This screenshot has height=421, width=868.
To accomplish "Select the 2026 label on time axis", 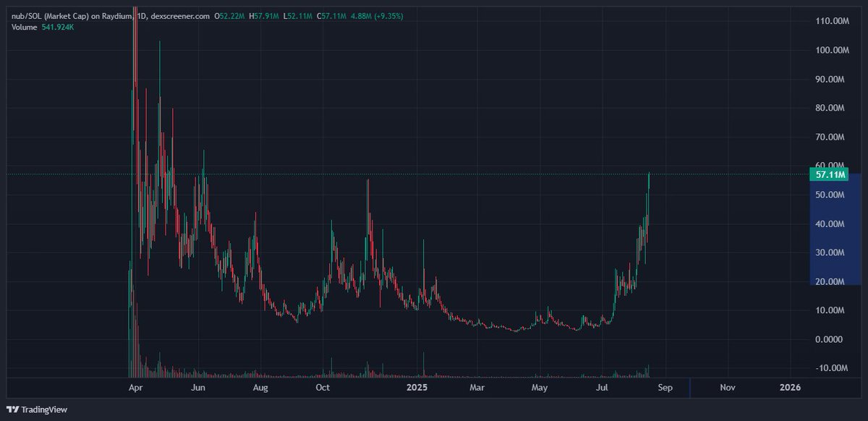I will pyautogui.click(x=789, y=388).
